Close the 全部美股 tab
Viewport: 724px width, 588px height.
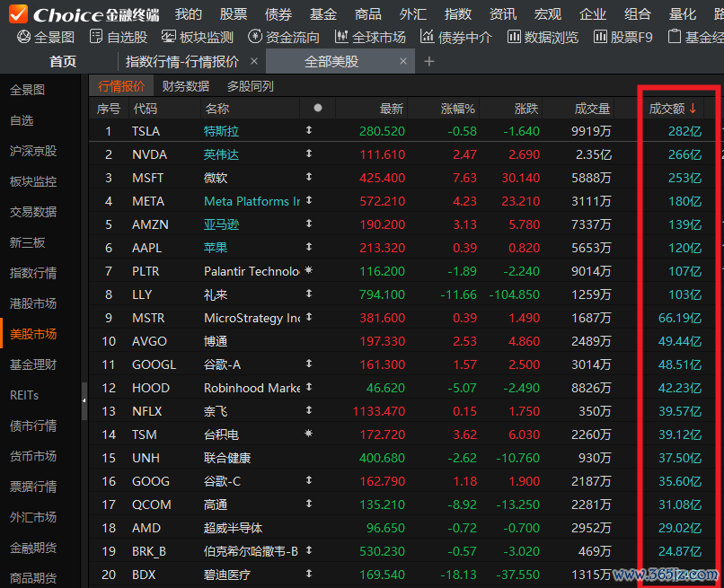click(403, 61)
